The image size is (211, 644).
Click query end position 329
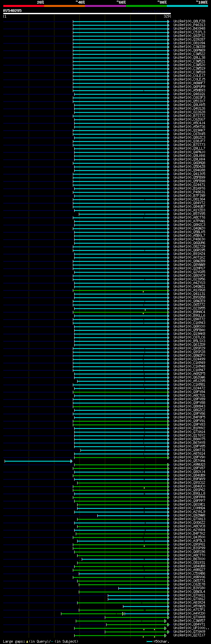166,16
